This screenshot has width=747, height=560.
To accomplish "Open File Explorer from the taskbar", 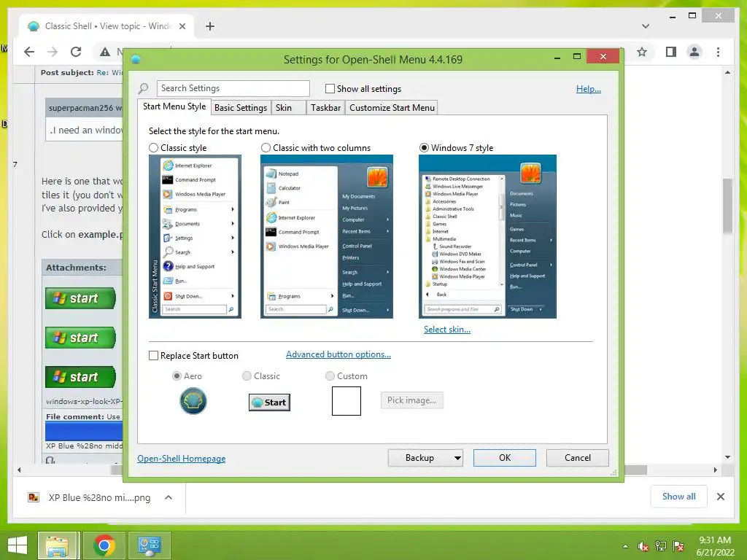I will (57, 545).
